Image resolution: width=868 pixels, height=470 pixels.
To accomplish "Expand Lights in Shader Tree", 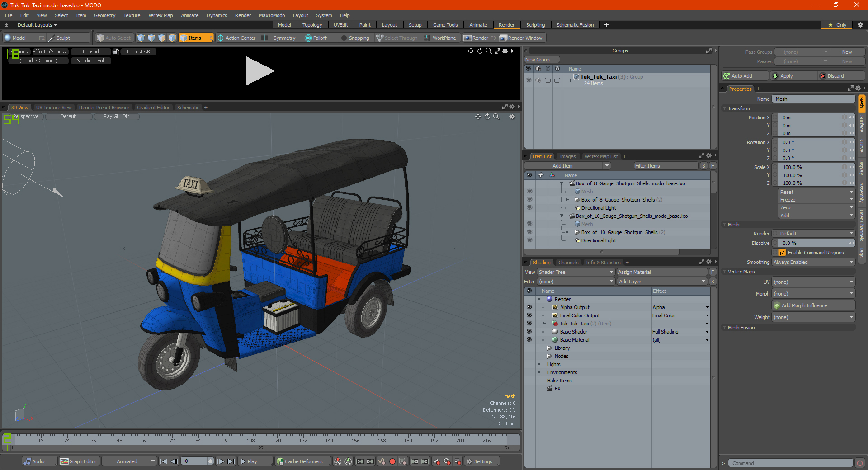I will click(539, 364).
